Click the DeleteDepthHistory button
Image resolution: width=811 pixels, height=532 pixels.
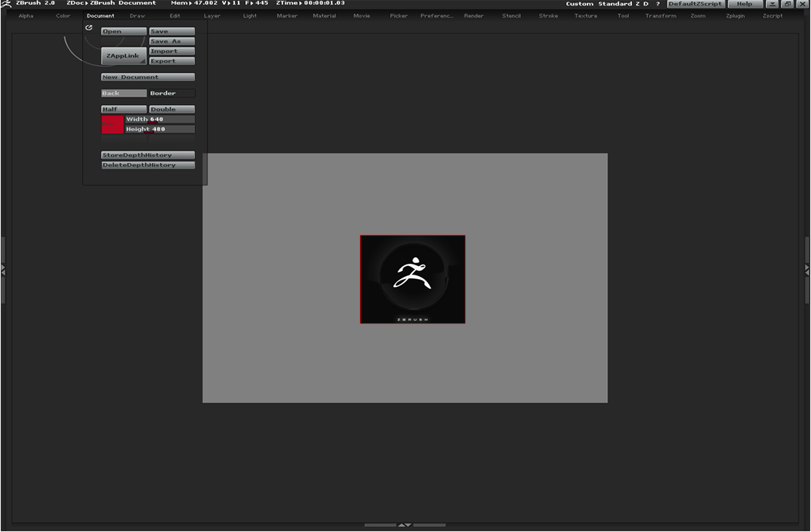pos(148,165)
